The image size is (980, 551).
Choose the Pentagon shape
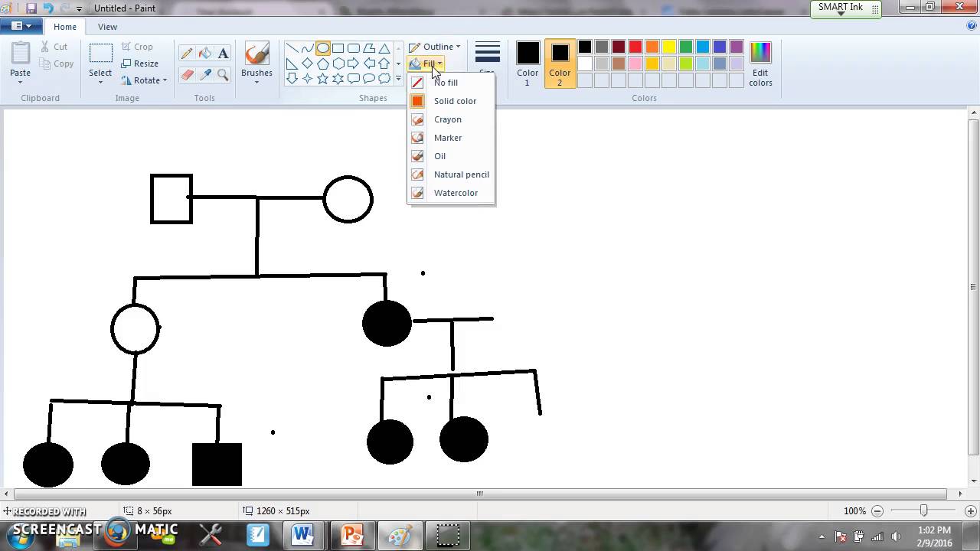(x=323, y=64)
